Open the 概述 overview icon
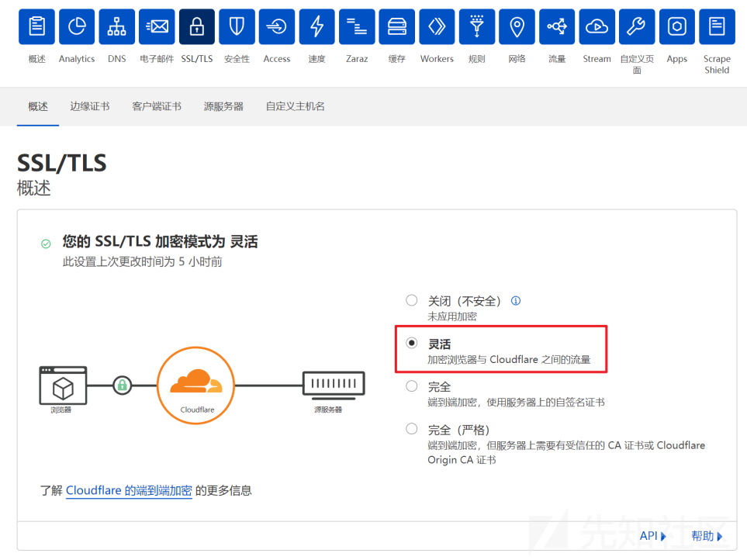This screenshot has height=560, width=747. click(x=36, y=26)
